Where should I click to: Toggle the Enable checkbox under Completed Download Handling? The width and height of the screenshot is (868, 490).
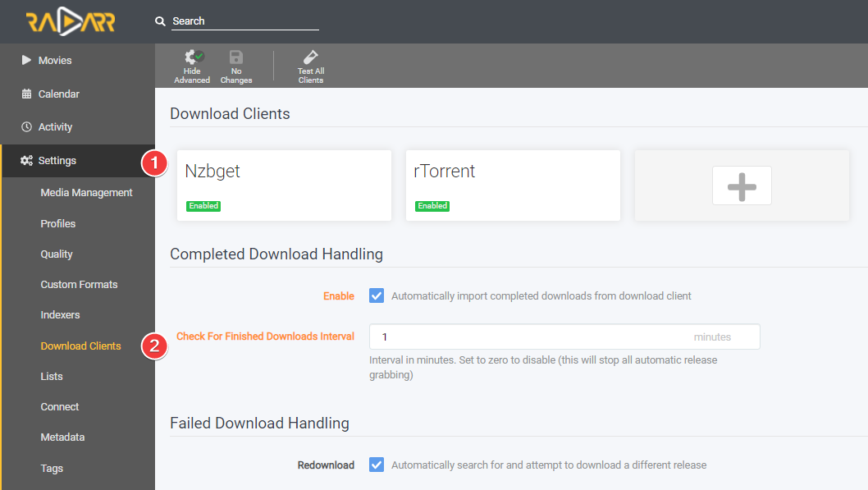point(376,295)
